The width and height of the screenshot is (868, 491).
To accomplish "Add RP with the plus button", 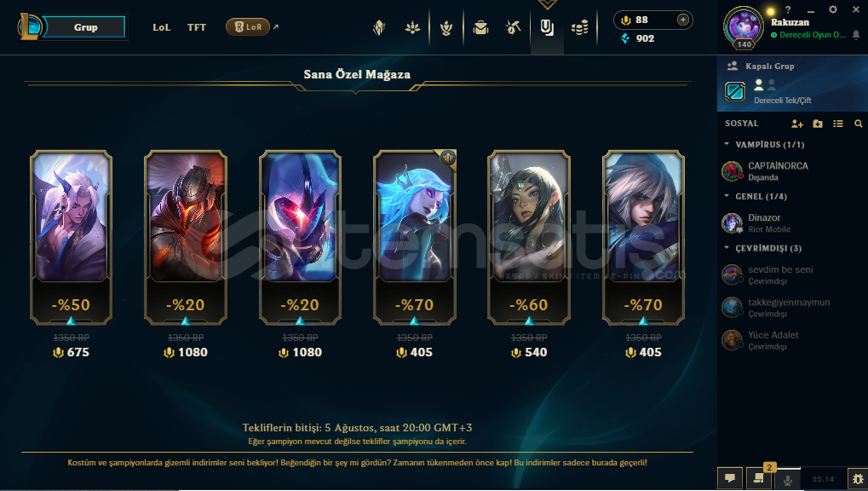I will 683,20.
